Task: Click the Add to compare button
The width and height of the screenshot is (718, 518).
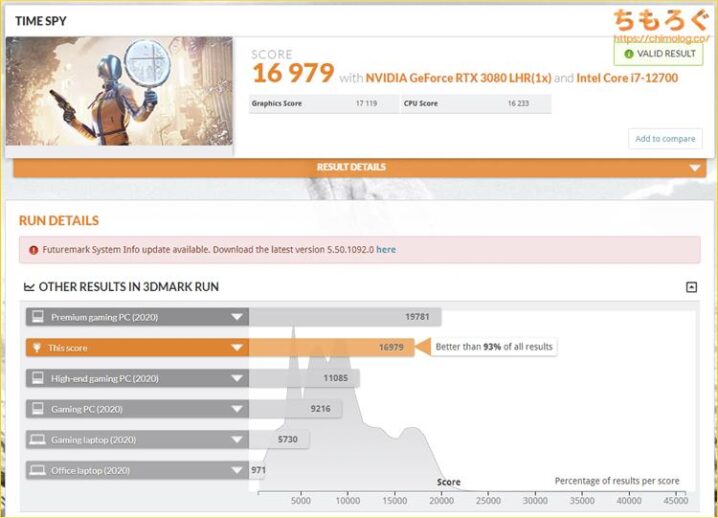Action: 665,139
